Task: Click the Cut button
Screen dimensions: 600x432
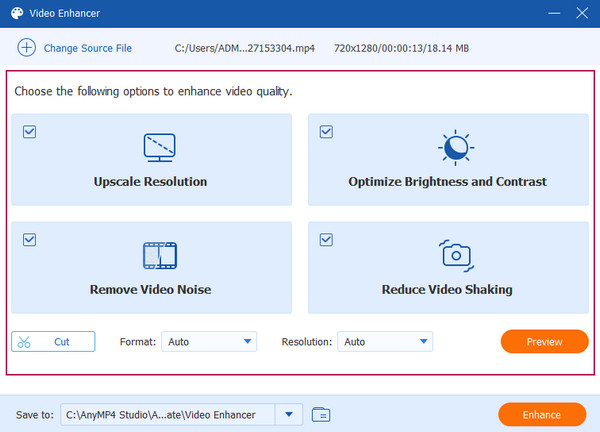Action: tap(53, 342)
